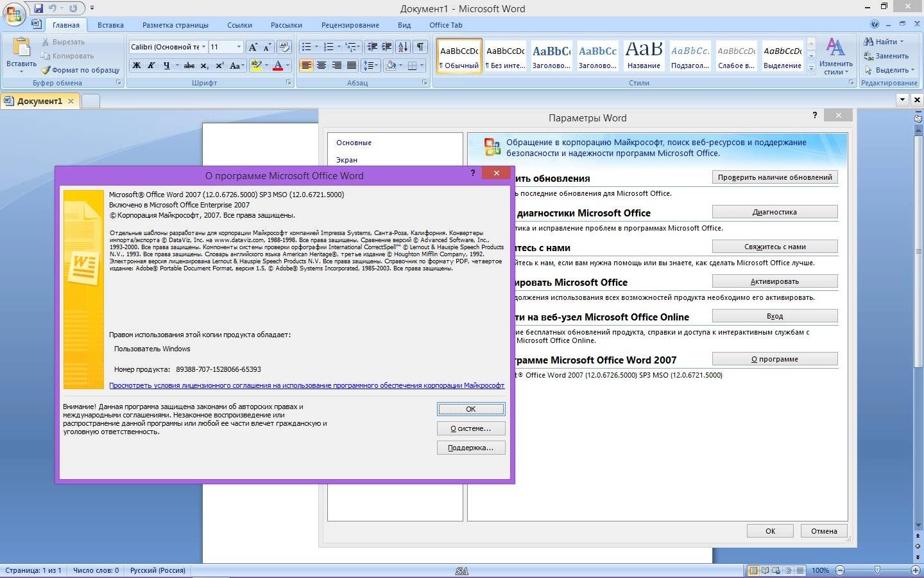The height and width of the screenshot is (578, 924).
Task: Click the zoom in plus button
Action: click(x=916, y=570)
